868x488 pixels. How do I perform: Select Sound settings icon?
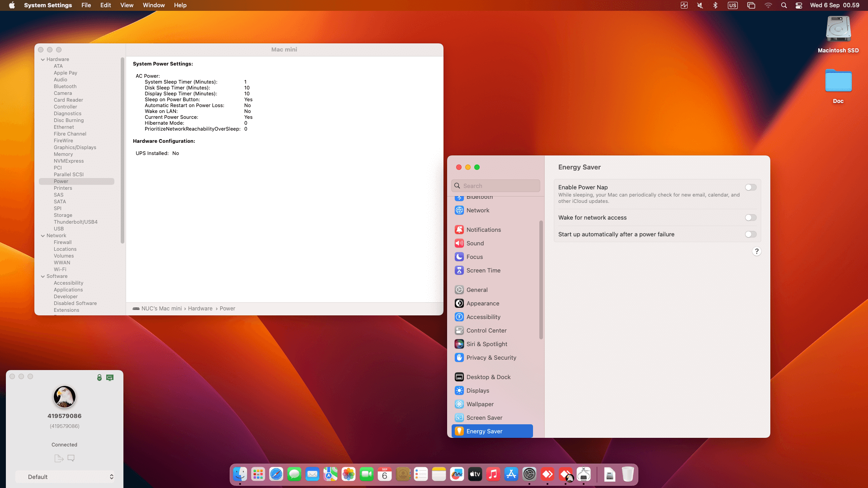(x=459, y=243)
